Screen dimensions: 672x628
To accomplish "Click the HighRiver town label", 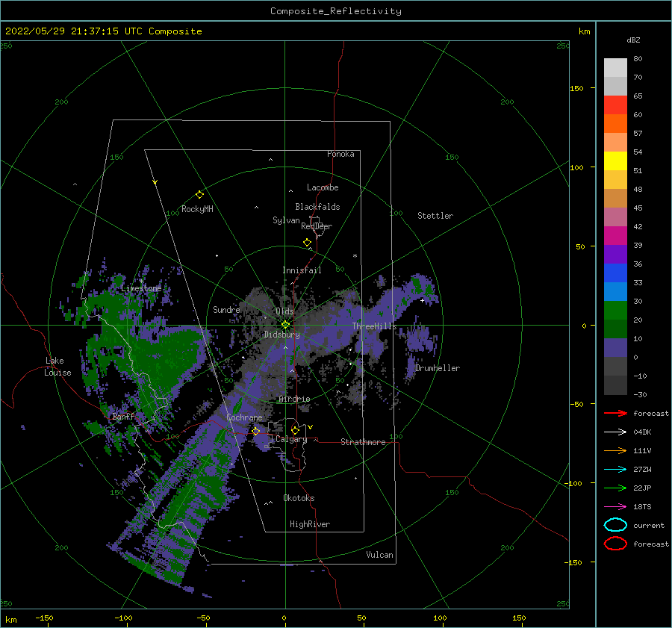I will pos(310,524).
